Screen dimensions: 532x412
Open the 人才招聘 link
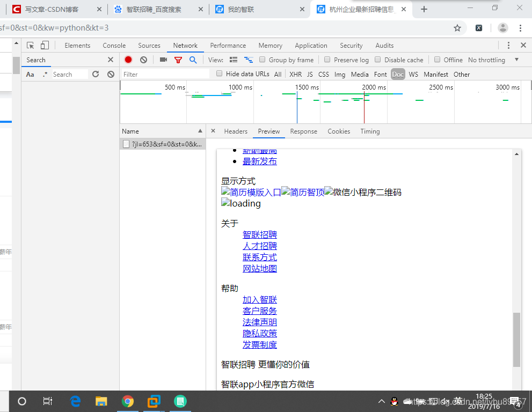(259, 246)
